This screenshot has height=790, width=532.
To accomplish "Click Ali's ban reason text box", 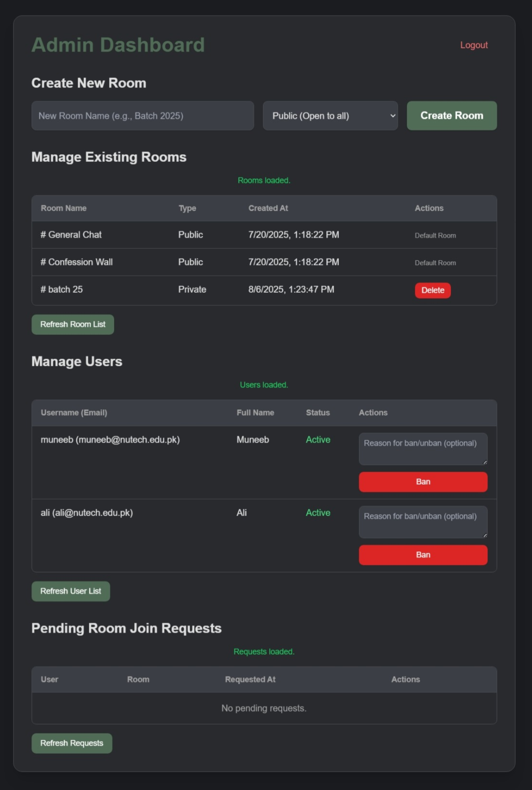I will pyautogui.click(x=423, y=522).
